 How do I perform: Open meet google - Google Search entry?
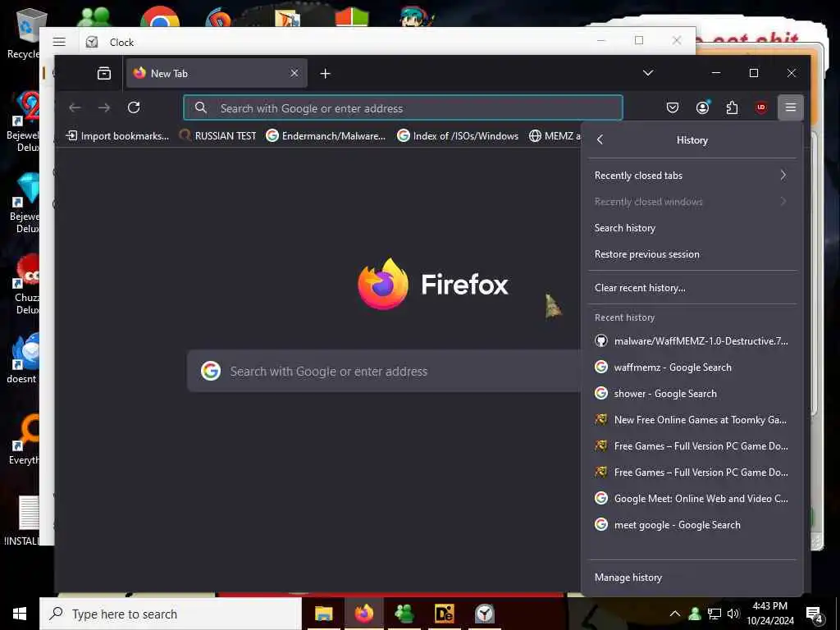692,524
